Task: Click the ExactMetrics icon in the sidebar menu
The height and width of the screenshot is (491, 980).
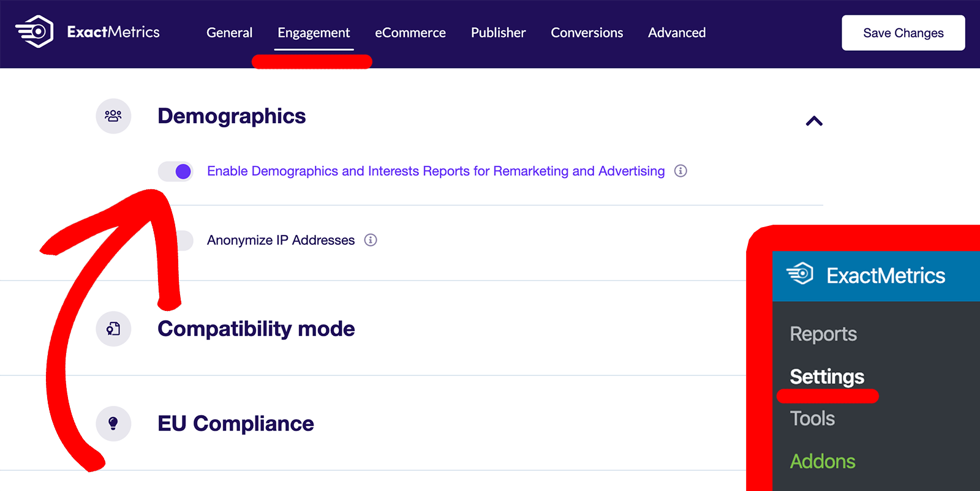Action: pos(800,274)
